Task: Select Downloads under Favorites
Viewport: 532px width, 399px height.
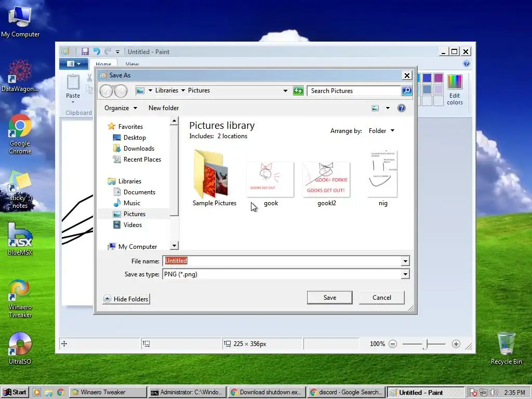Action: (x=138, y=148)
